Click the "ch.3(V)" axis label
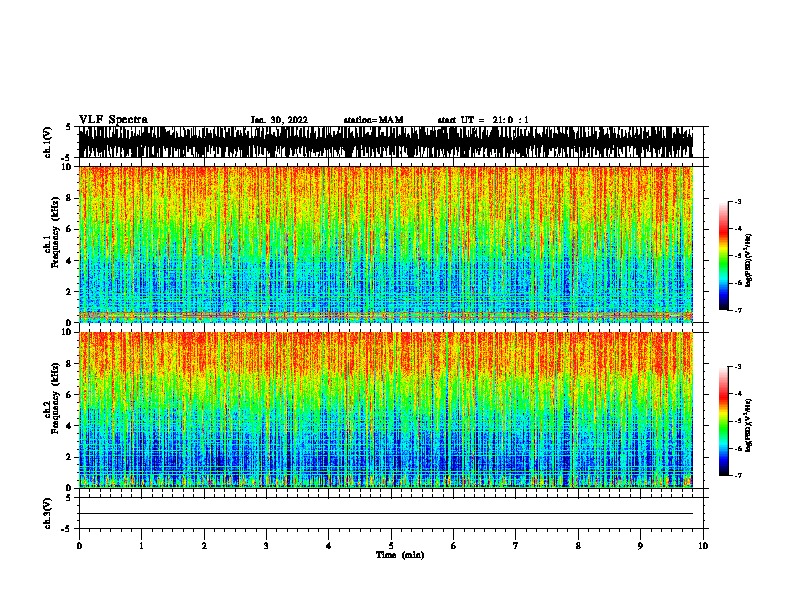 [x=48, y=513]
